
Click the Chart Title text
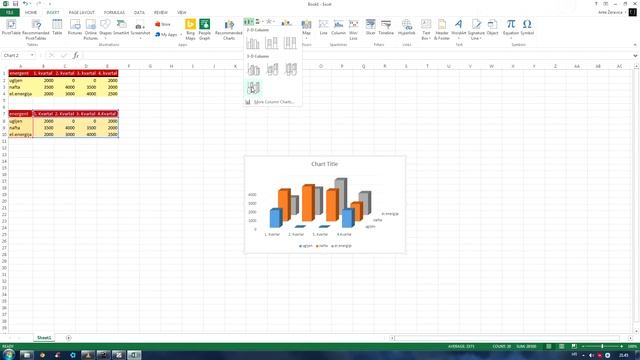pos(324,164)
